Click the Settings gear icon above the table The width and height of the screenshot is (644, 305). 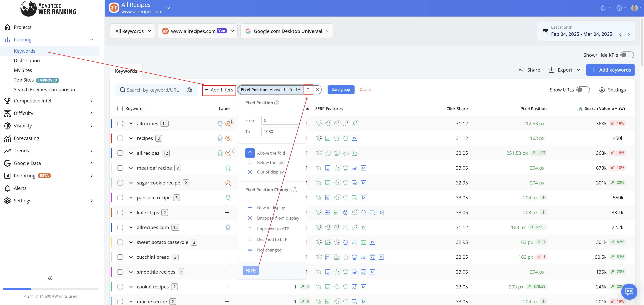pos(602,90)
